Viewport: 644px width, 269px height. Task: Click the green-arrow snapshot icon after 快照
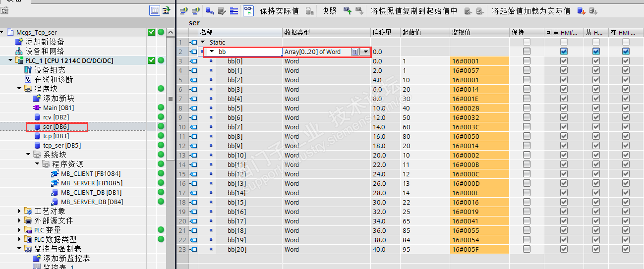pos(347,10)
